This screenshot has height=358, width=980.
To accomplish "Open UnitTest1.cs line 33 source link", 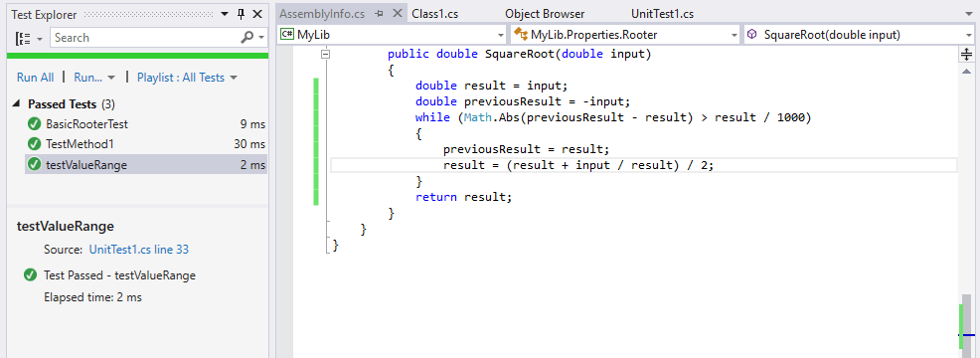I will 139,249.
